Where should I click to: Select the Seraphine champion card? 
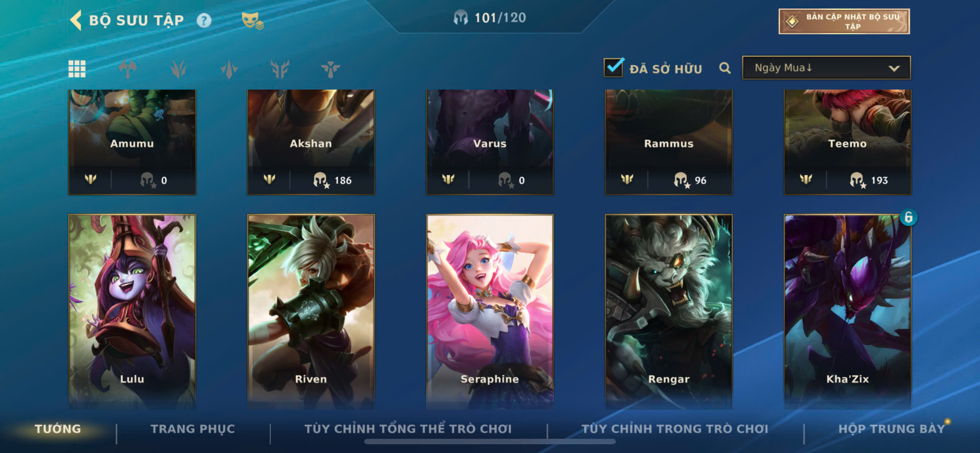point(490,311)
